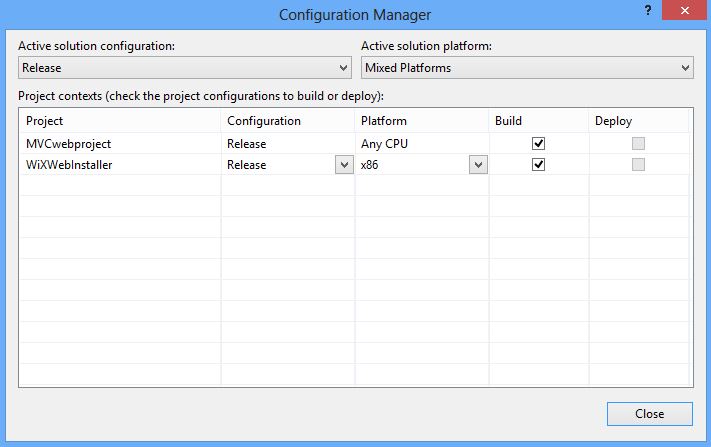
Task: Expand WiXWebInstaller Configuration dropdown arrow
Action: pyautogui.click(x=343, y=165)
